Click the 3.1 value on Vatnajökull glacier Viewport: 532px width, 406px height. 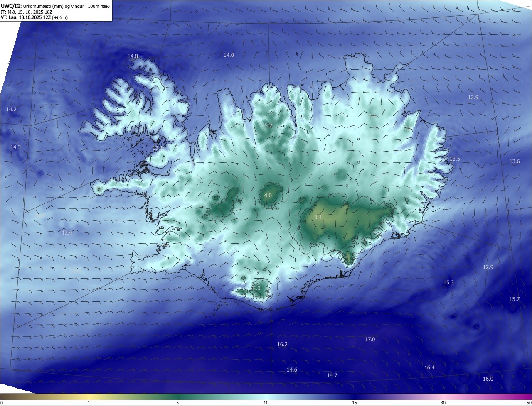[318, 217]
